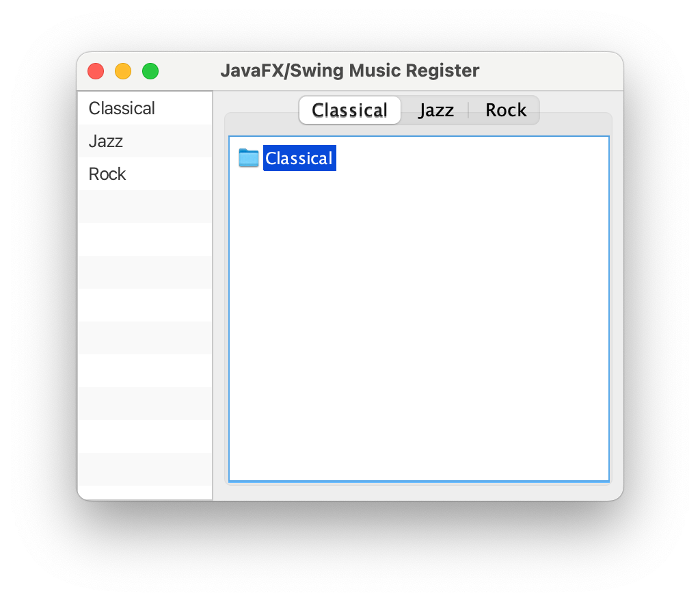Image resolution: width=700 pixels, height=602 pixels.
Task: Click the blue folder icon in the tree
Action: point(248,158)
